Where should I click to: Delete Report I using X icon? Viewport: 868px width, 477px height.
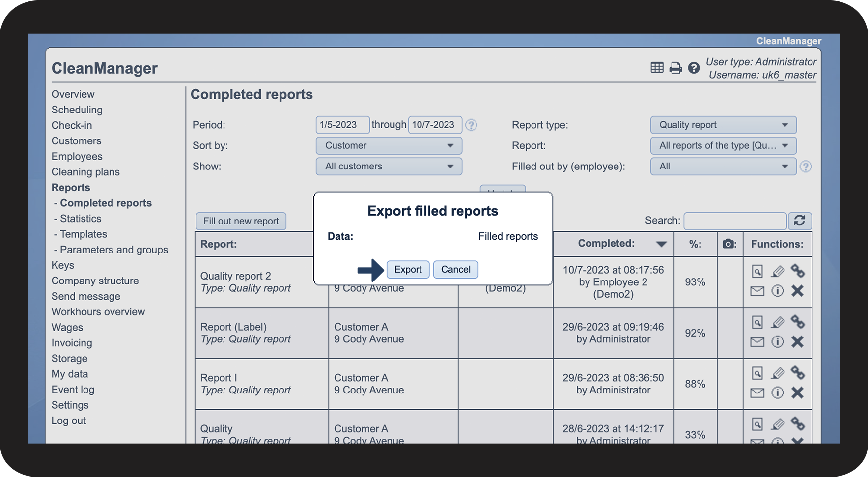point(797,393)
